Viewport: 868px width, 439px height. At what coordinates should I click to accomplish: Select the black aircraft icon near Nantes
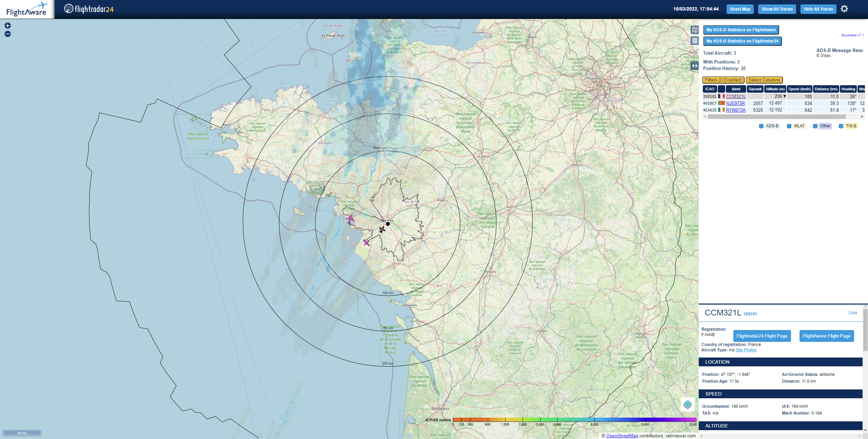point(382,230)
